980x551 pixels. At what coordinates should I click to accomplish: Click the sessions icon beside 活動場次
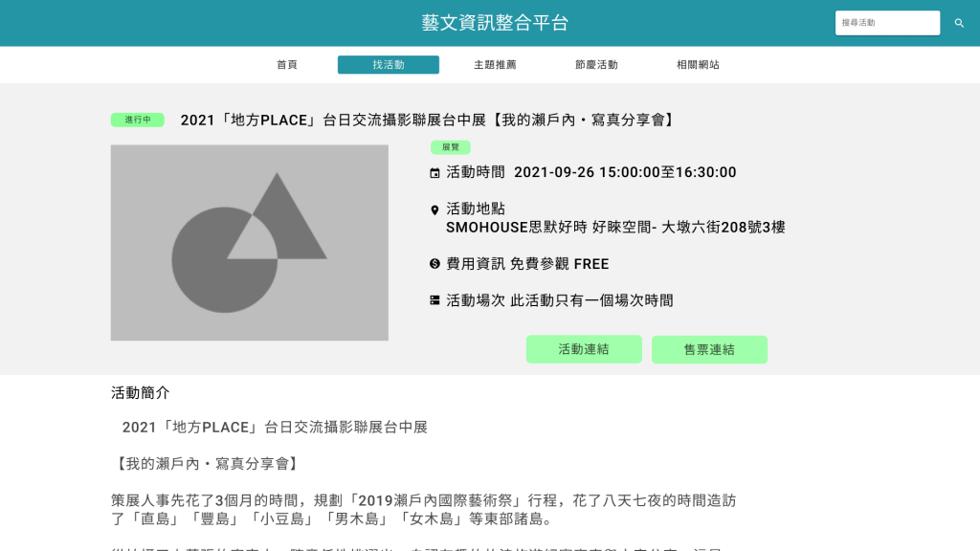click(x=434, y=300)
